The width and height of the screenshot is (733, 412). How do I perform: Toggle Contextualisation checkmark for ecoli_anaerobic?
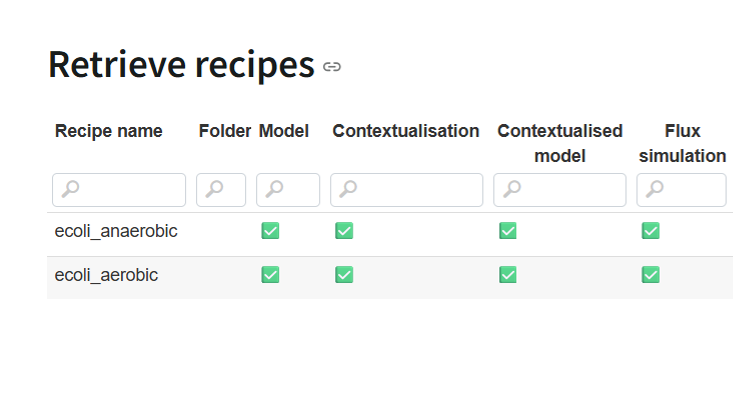(x=344, y=231)
